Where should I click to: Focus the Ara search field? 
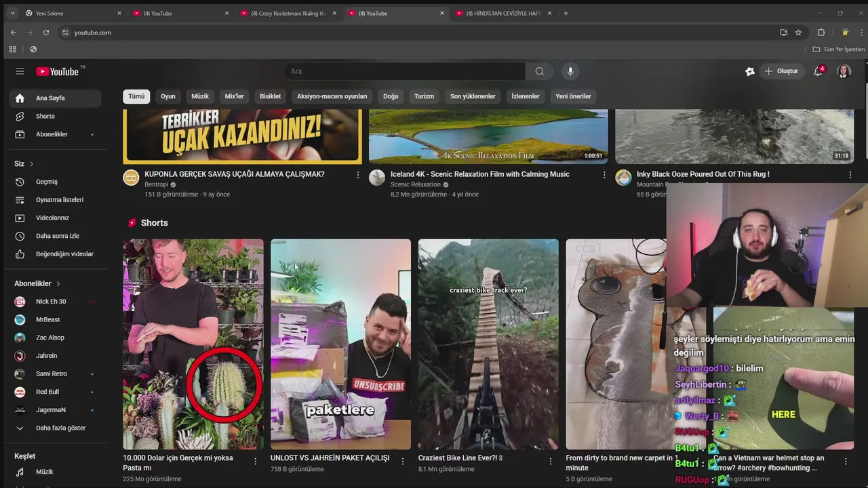pyautogui.click(x=404, y=71)
